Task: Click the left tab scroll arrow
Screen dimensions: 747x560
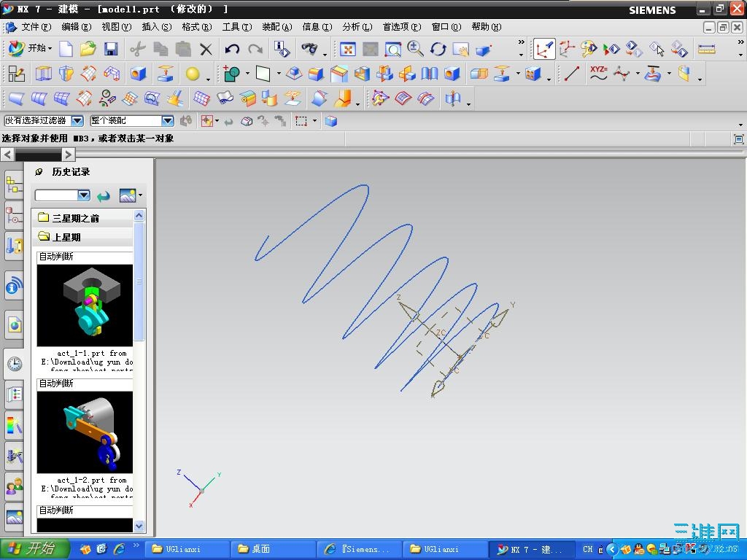Action: click(7, 155)
